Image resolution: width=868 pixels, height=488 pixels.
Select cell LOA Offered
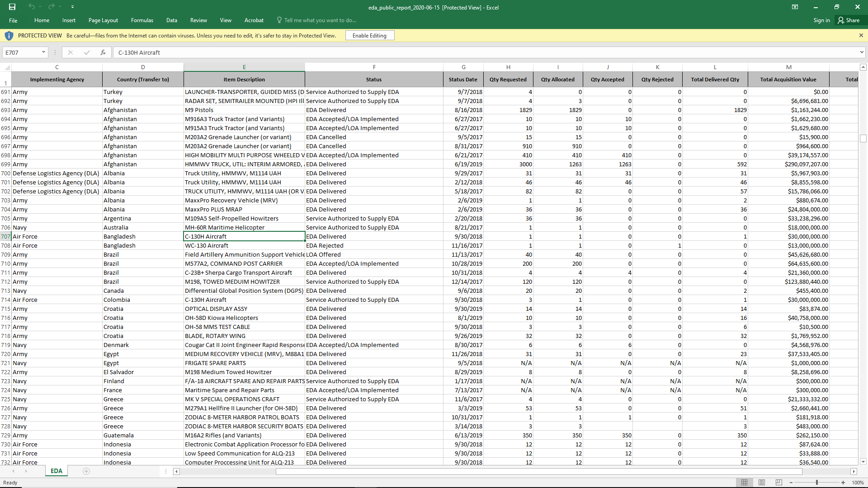pyautogui.click(x=374, y=254)
